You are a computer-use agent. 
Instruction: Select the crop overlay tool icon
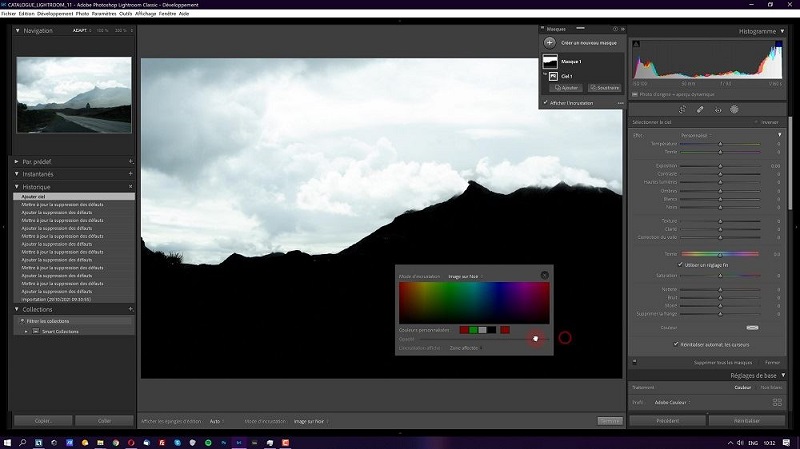[682, 110]
